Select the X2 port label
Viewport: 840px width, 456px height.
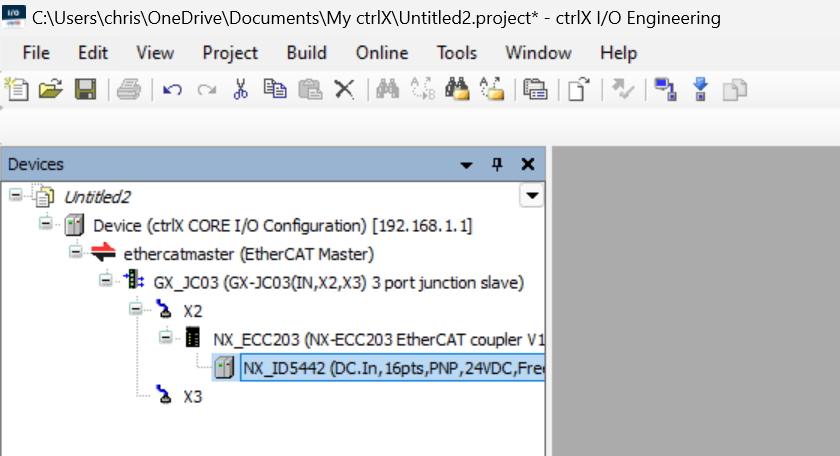193,311
